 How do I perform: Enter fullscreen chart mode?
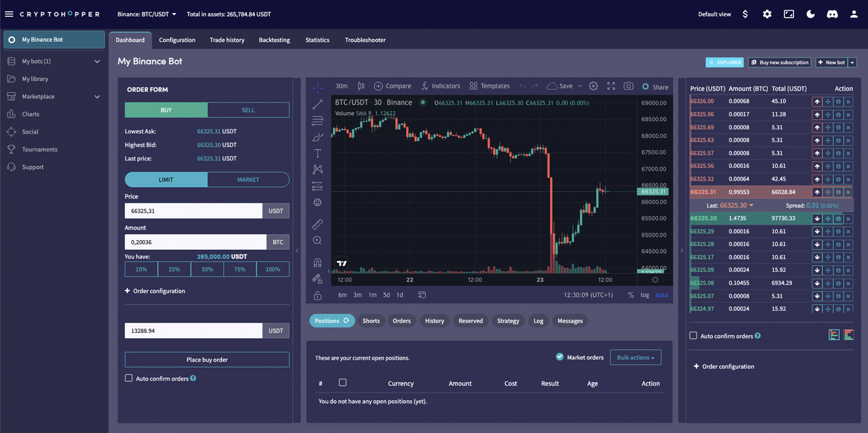611,86
